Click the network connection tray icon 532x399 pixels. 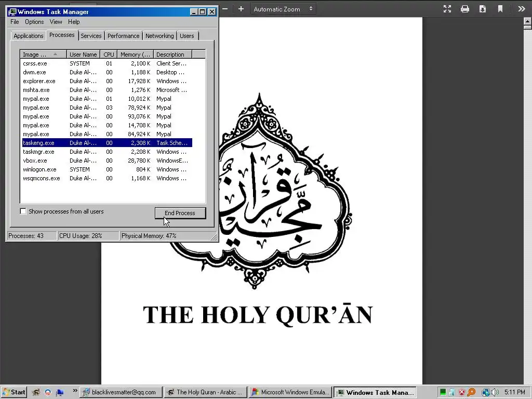tap(486, 393)
